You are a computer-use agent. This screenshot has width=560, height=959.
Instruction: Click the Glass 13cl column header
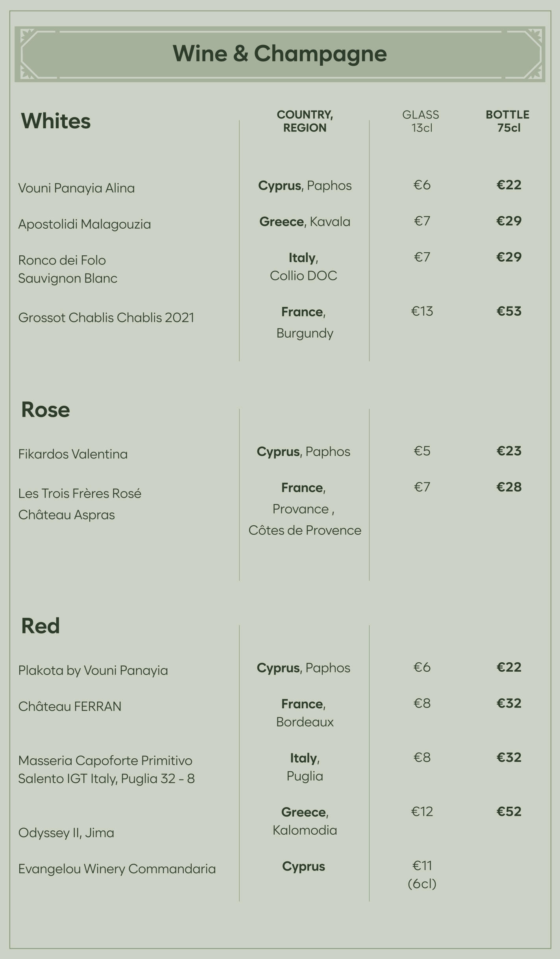pos(421,121)
